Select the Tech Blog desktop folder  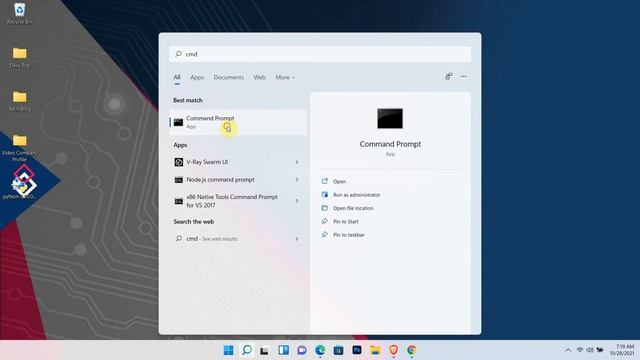click(19, 101)
